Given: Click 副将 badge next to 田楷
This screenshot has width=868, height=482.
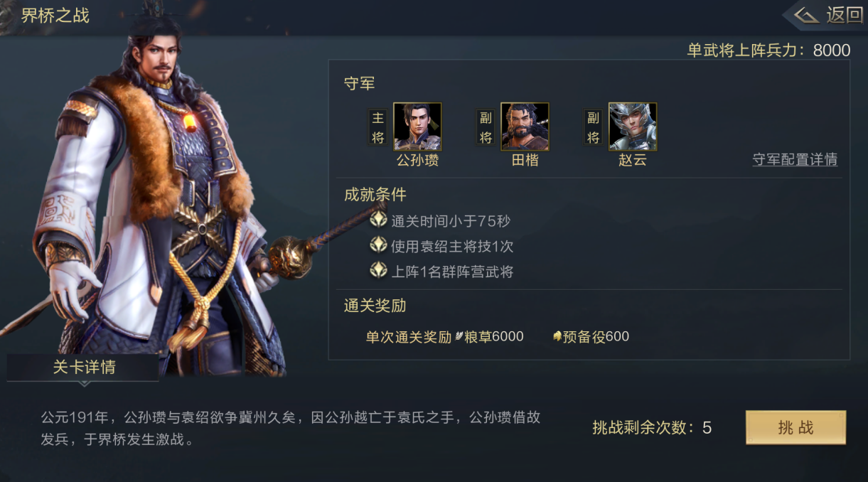Looking at the screenshot, I should 486,127.
